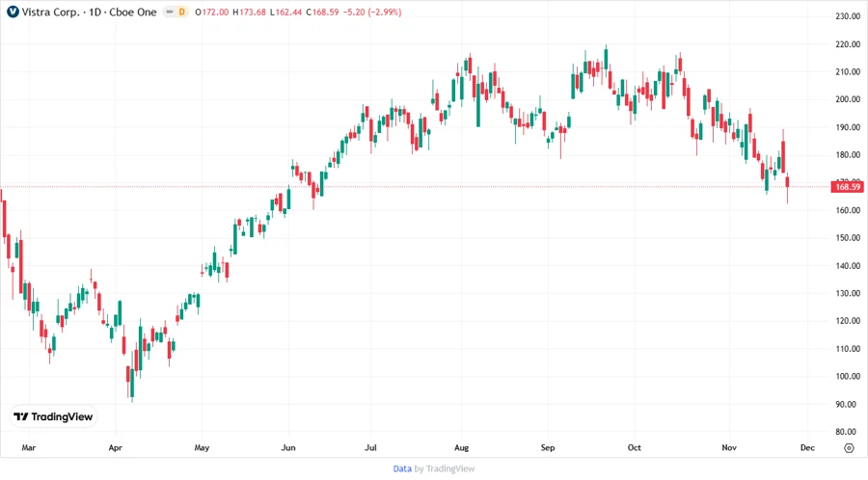Click the 90.00 price axis label
This screenshot has width=868, height=480.
tap(848, 404)
